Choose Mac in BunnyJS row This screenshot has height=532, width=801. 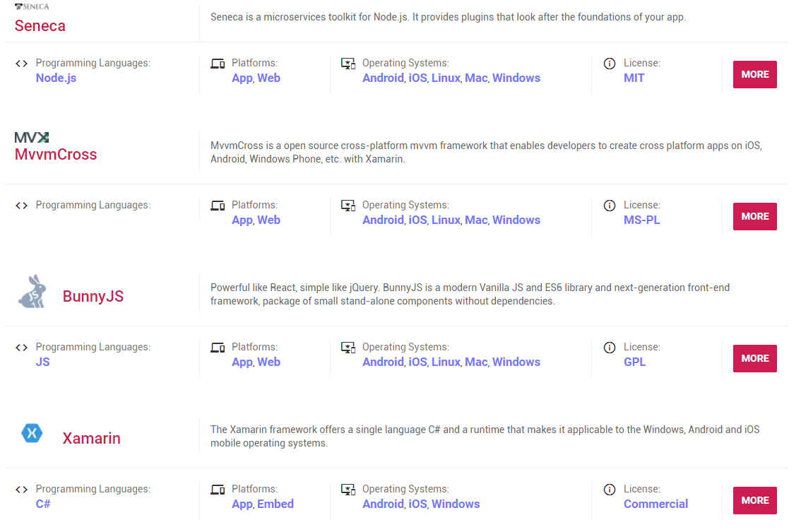(476, 362)
